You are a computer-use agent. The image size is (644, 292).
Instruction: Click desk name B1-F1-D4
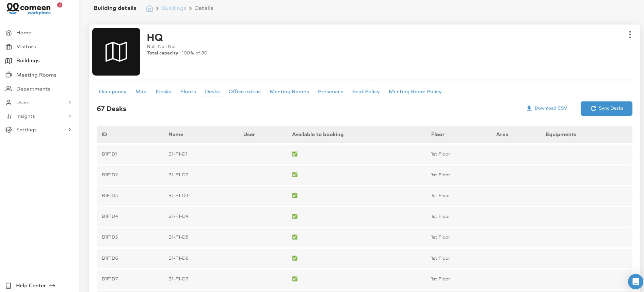click(x=178, y=216)
